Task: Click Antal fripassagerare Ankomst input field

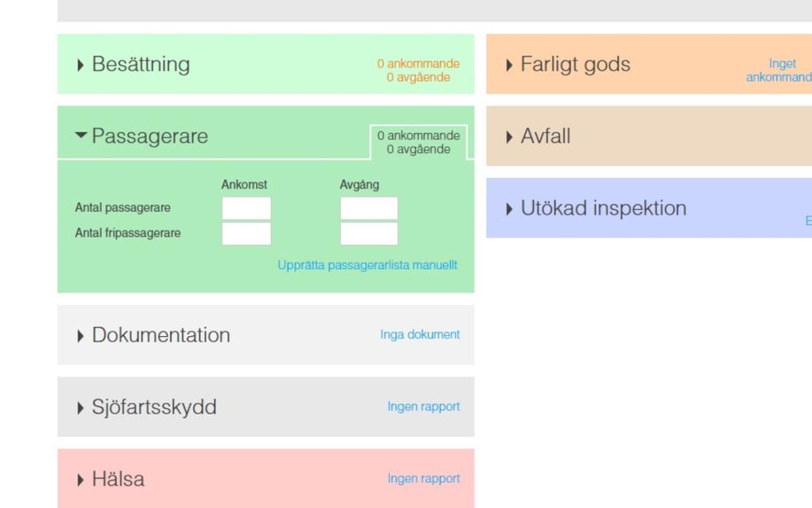Action: (x=247, y=233)
